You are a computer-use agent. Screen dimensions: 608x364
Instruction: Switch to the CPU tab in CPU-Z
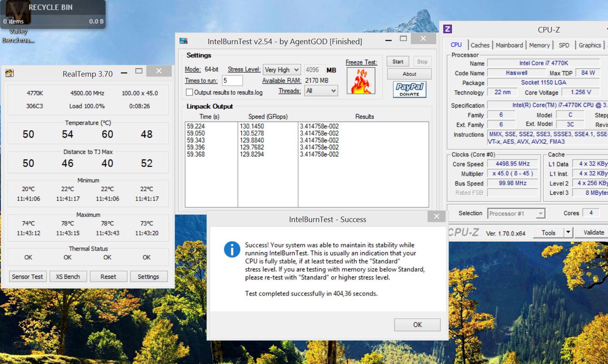tap(456, 45)
